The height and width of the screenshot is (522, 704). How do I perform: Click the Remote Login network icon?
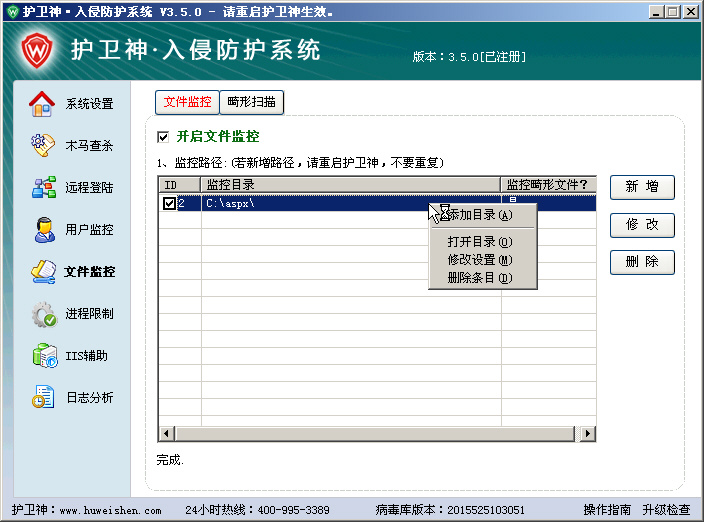coord(44,187)
